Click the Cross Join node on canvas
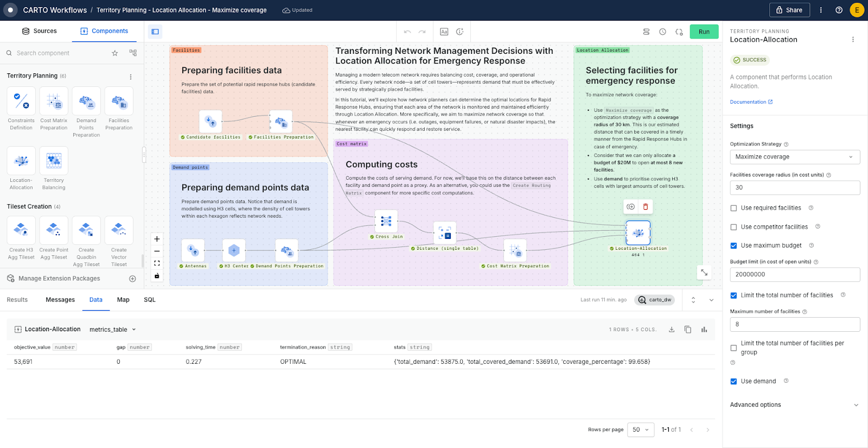This screenshot has height=448, width=868. [386, 221]
